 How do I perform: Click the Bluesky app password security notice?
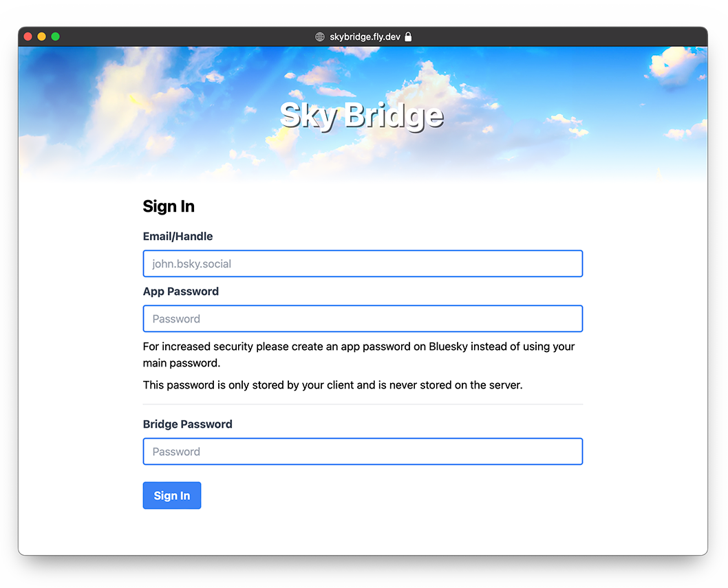coord(358,354)
